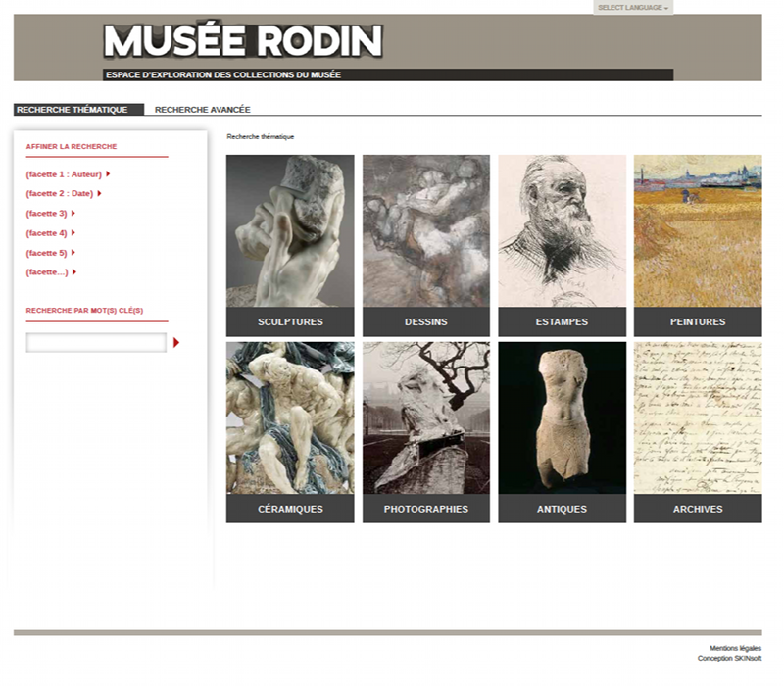
Task: Expand facette 2 : Date filter
Action: 64,193
